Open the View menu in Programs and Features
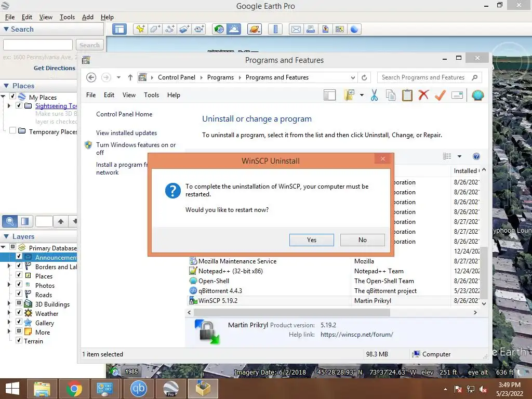This screenshot has height=399, width=532. (129, 95)
